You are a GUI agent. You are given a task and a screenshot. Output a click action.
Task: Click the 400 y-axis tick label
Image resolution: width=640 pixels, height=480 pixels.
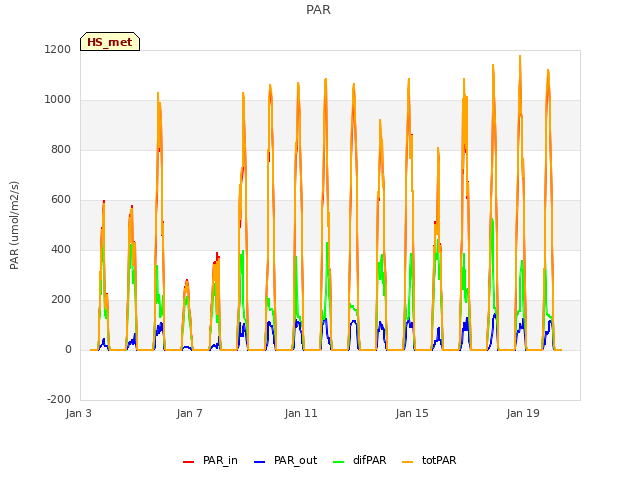[x=61, y=249]
